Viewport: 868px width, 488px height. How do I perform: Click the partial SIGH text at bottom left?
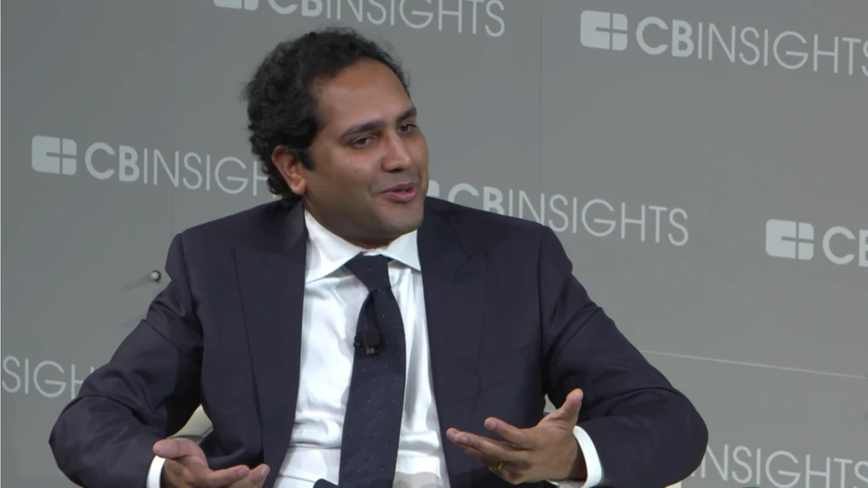tap(42, 377)
